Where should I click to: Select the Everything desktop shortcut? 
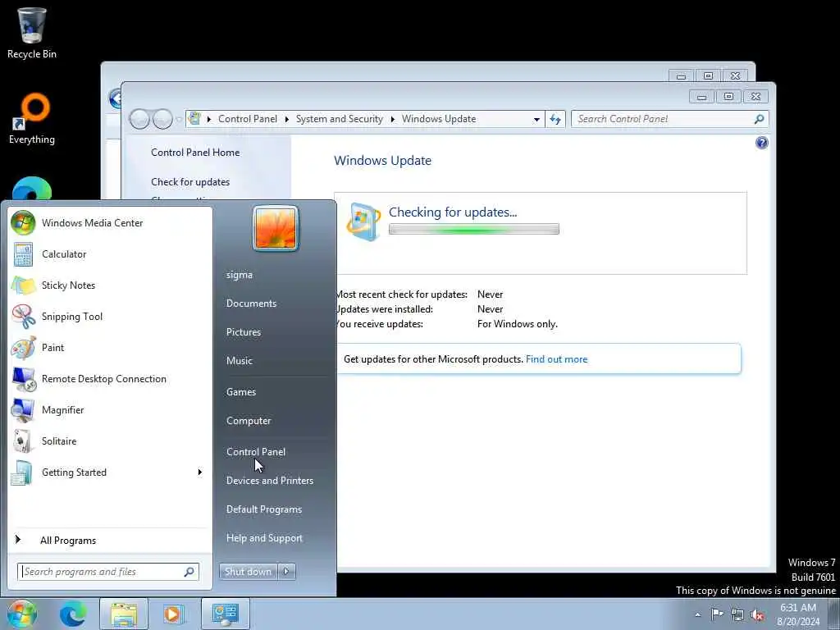pos(32,119)
